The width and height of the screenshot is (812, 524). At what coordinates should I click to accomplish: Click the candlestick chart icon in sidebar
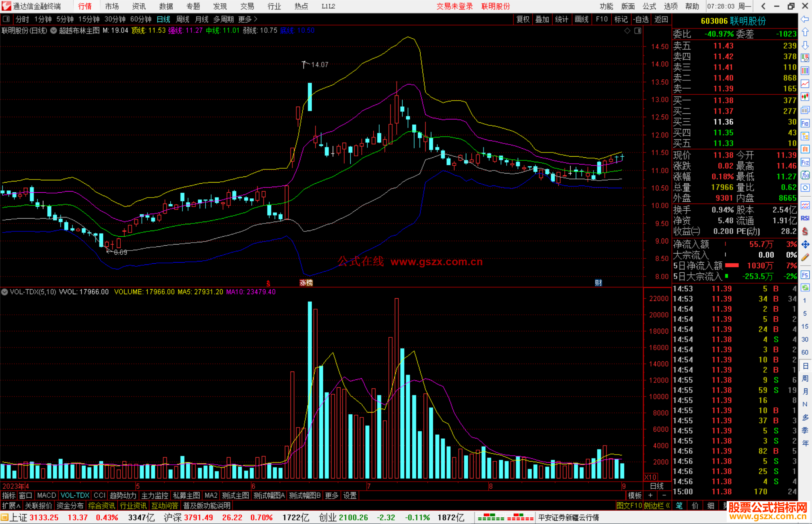click(x=805, y=97)
